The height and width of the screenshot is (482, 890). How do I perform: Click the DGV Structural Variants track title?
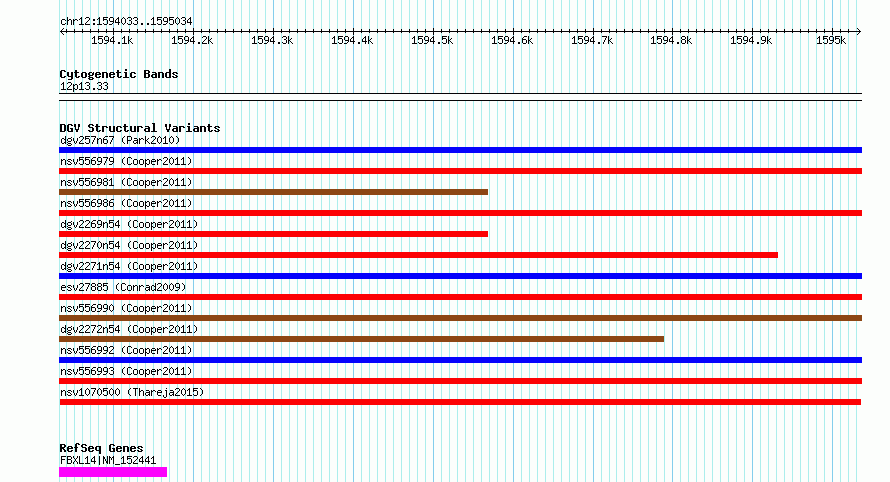click(x=140, y=128)
